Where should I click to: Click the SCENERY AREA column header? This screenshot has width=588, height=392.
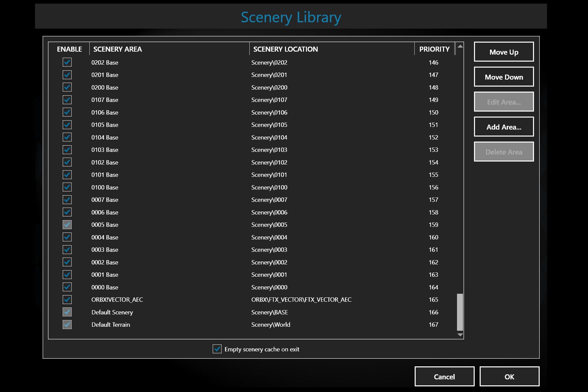pyautogui.click(x=117, y=49)
